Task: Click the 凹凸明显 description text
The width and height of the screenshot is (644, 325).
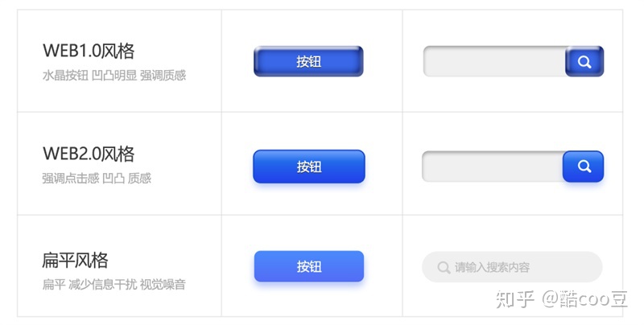Action: point(114,76)
